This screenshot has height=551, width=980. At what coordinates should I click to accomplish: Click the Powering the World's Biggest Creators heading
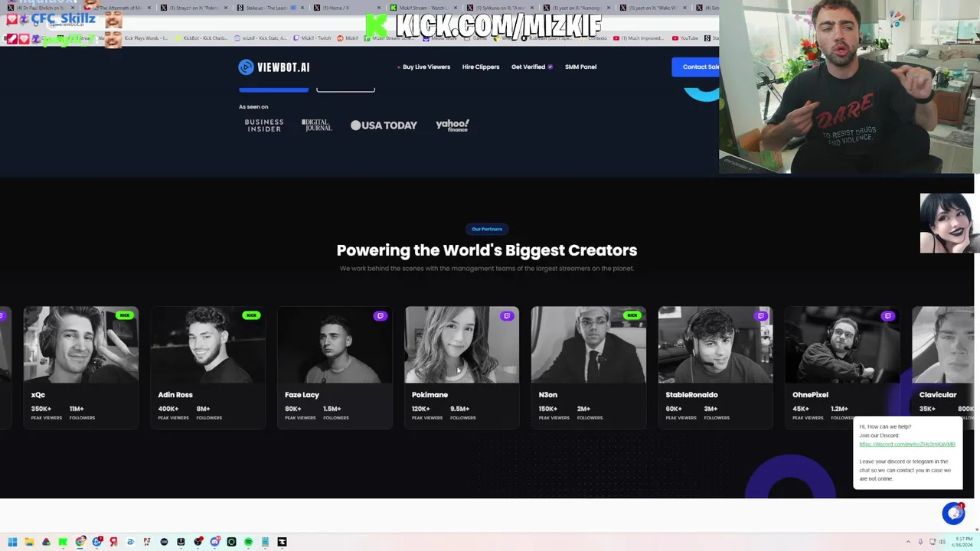[x=487, y=250]
